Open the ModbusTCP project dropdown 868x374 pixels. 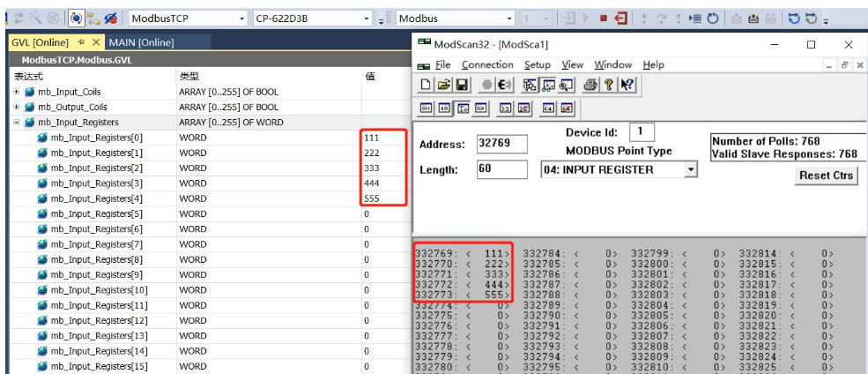241,19
